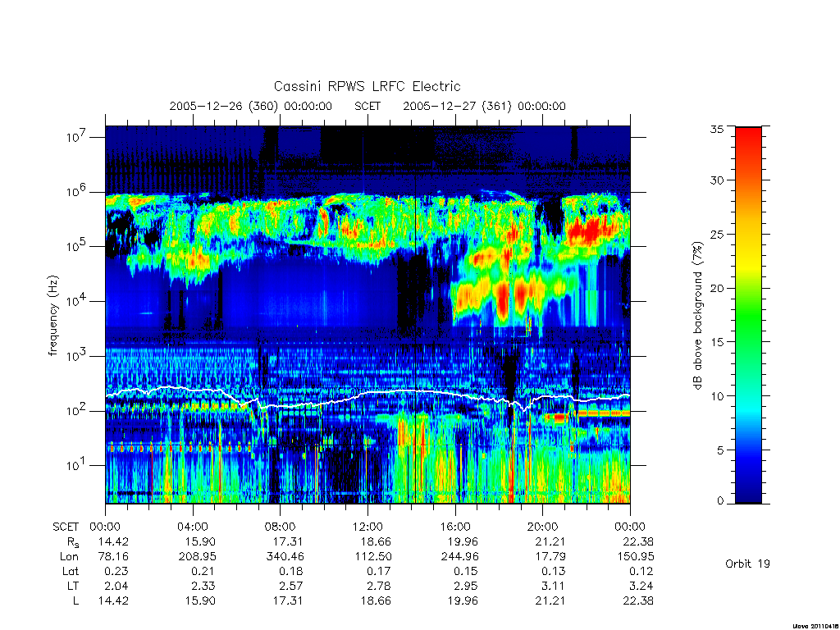Click the Orbit 19 label
The width and height of the screenshot is (840, 630).
(x=747, y=564)
